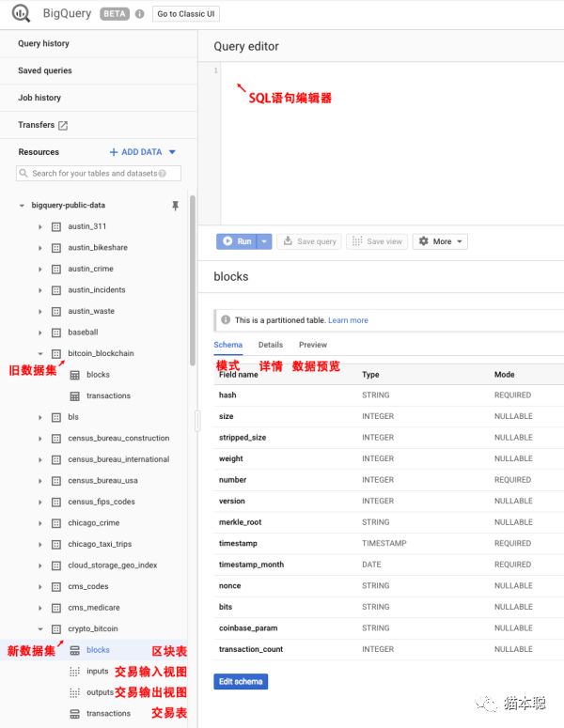This screenshot has width=564, height=728.
Task: Click Edit schema button
Action: point(241,682)
